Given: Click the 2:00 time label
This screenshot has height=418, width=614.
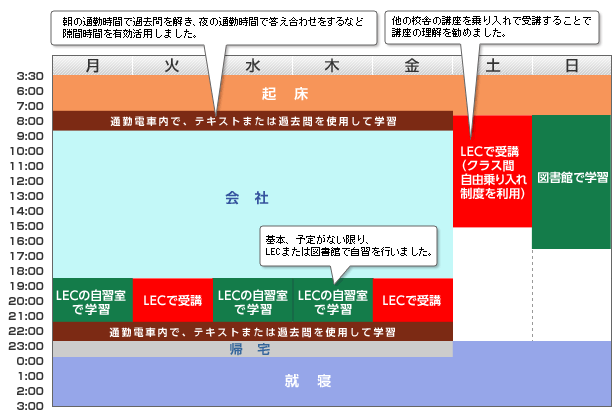Looking at the screenshot, I should 30,391.
